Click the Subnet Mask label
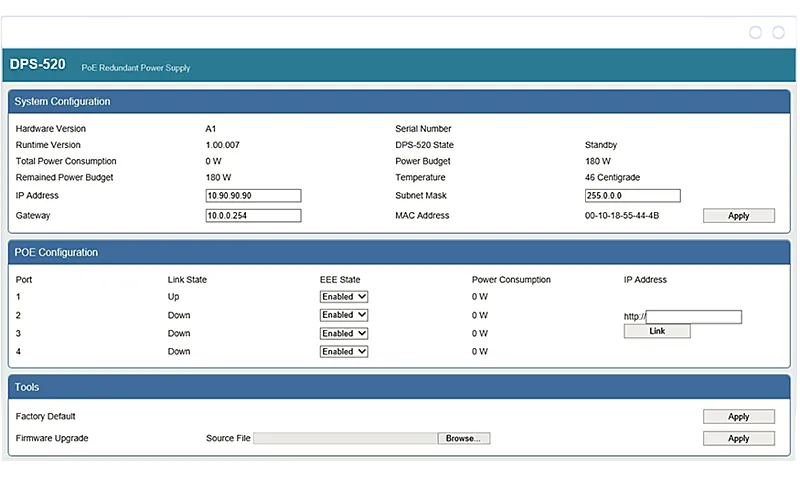Image resolution: width=800 pixels, height=487 pixels. tap(420, 196)
